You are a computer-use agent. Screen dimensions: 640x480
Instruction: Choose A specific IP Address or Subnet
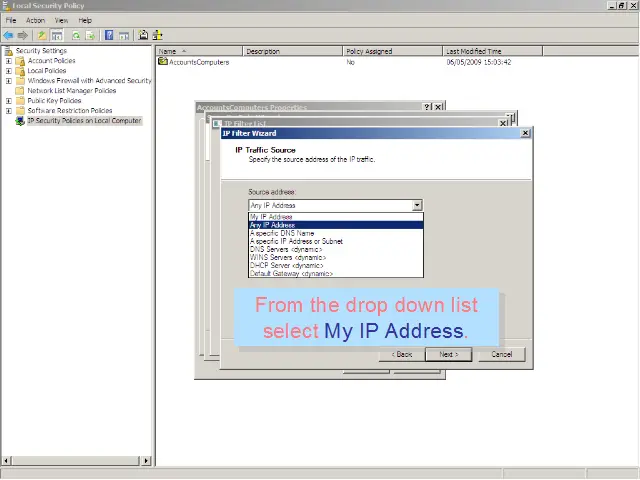[x=296, y=241]
